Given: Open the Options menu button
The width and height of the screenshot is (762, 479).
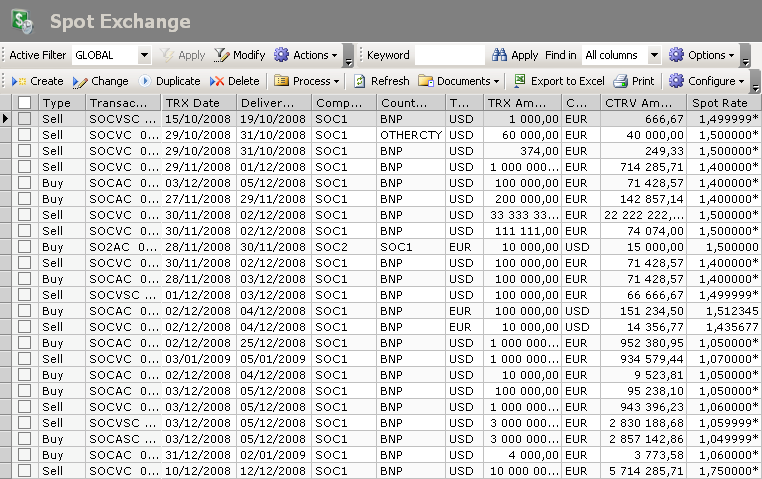Looking at the screenshot, I should point(701,55).
